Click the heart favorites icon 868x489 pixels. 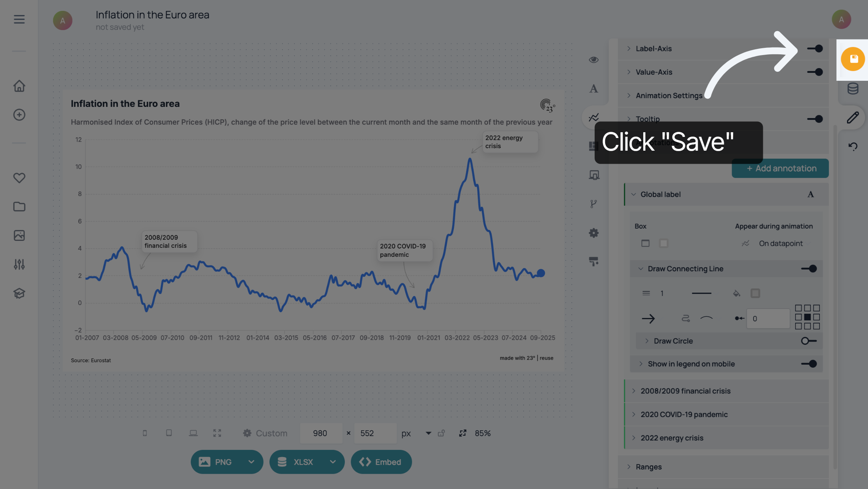pyautogui.click(x=19, y=178)
